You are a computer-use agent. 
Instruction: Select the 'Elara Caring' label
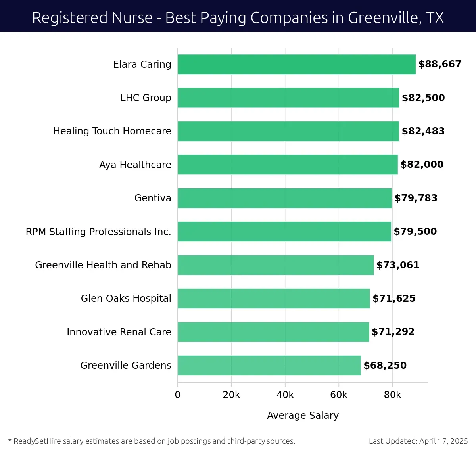tap(142, 64)
